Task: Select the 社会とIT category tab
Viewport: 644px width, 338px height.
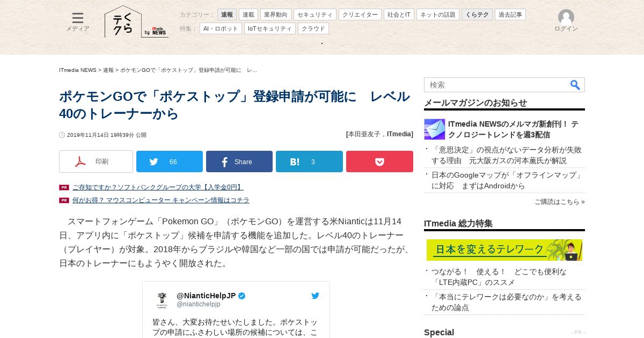Action: [x=399, y=14]
